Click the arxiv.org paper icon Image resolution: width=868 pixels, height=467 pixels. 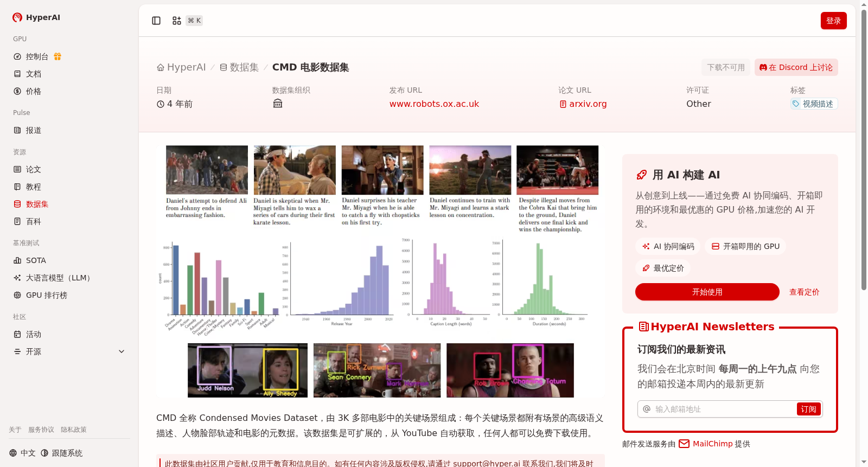(x=563, y=104)
